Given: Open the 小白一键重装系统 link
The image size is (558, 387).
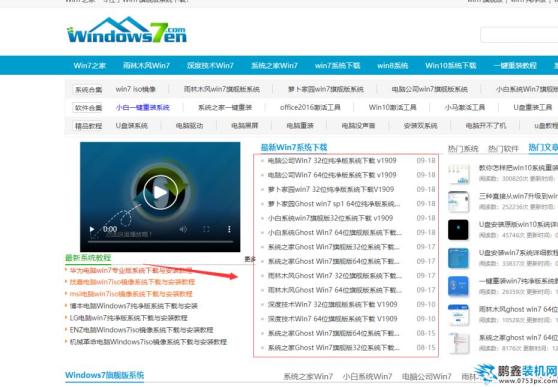Looking at the screenshot, I should (x=143, y=107).
